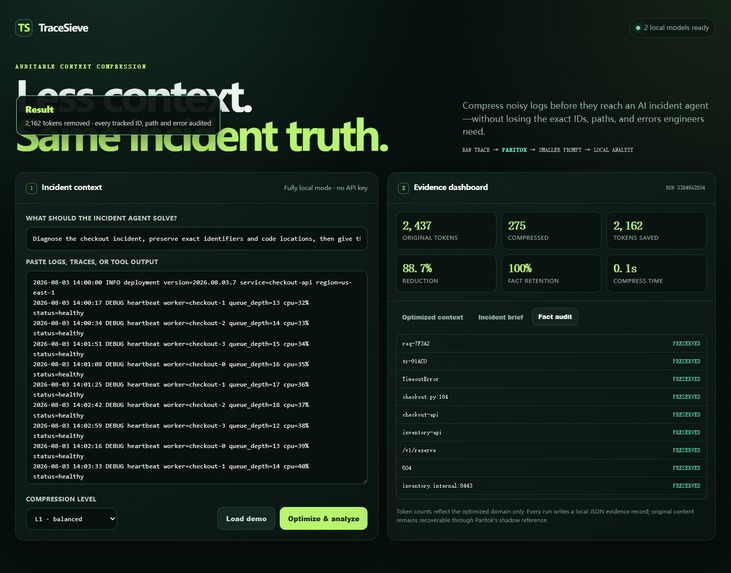Click the '2 local models ready' pill
The image size is (731, 573).
coord(672,28)
